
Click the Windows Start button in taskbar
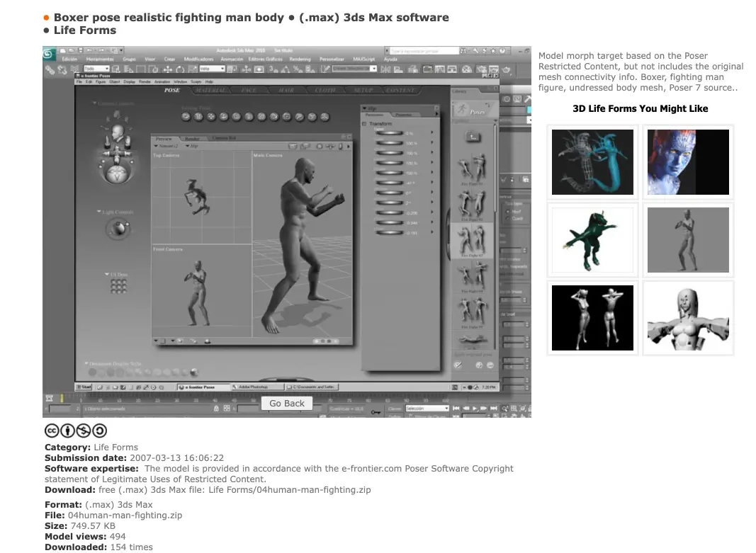85,387
